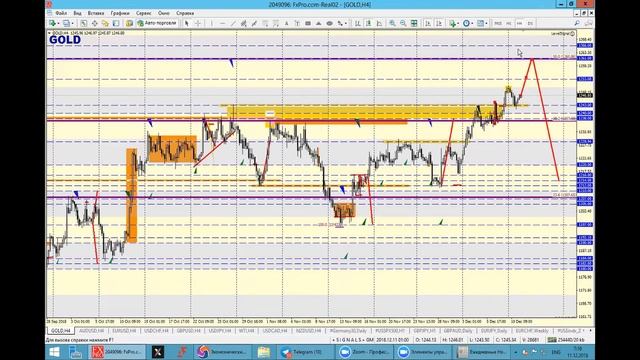Toggle the Data Window icon
This screenshot has width=640, height=360.
pyautogui.click(x=94, y=23)
